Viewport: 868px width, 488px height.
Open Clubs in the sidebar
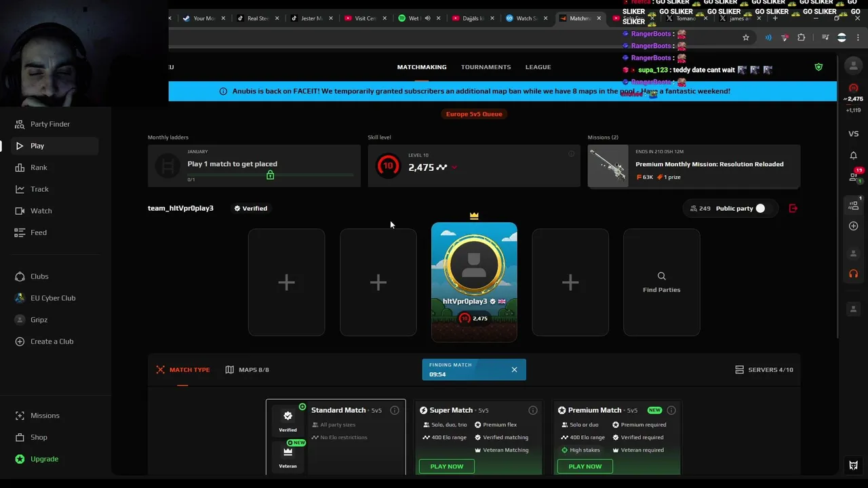tap(39, 277)
